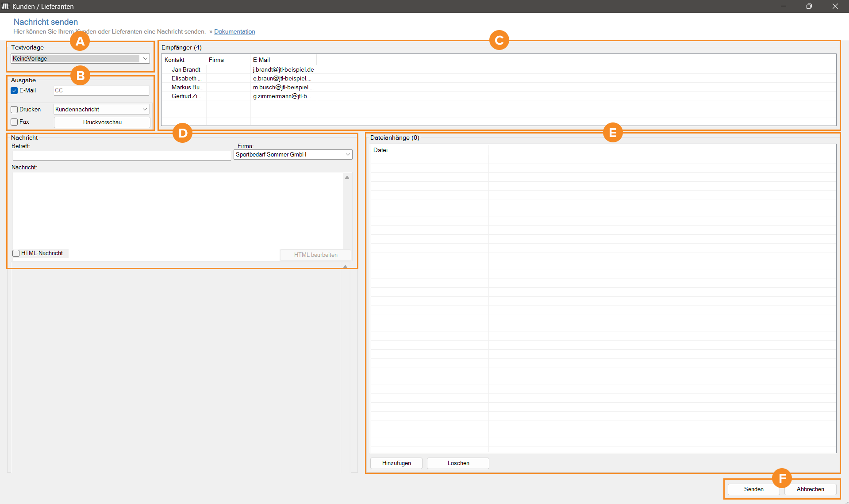This screenshot has width=849, height=504.
Task: Click the JTL app icon in title bar
Action: (5, 6)
